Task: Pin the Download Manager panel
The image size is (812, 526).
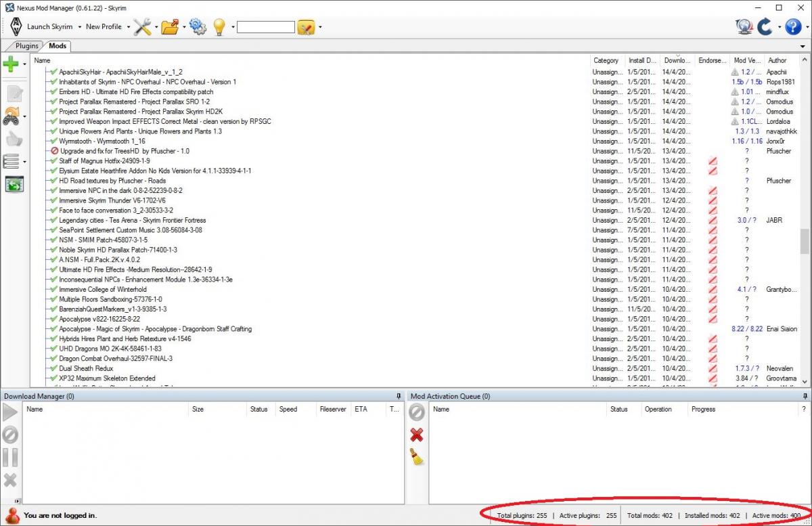Action: point(399,396)
